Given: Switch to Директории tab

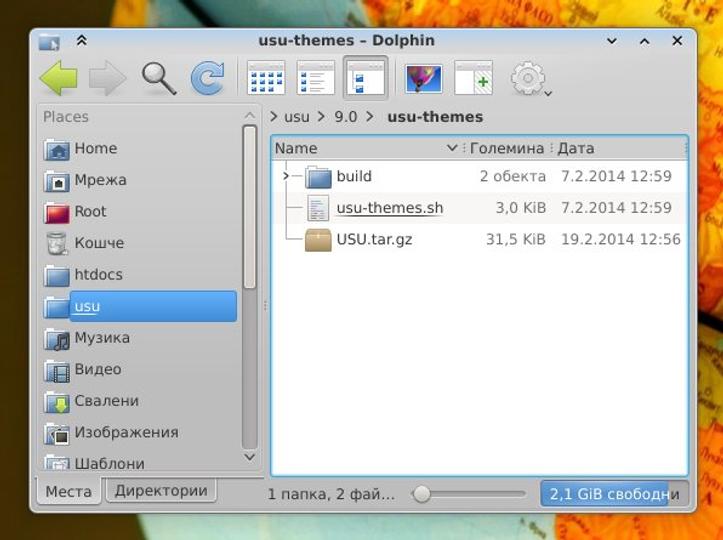Looking at the screenshot, I should (x=161, y=490).
